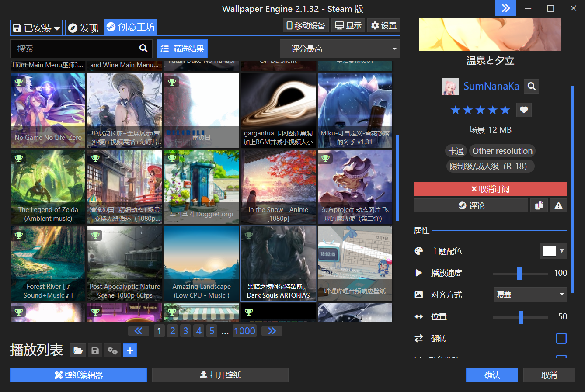Click the copy icon next to 评论
Screen dimensions: 585x392
(x=539, y=205)
